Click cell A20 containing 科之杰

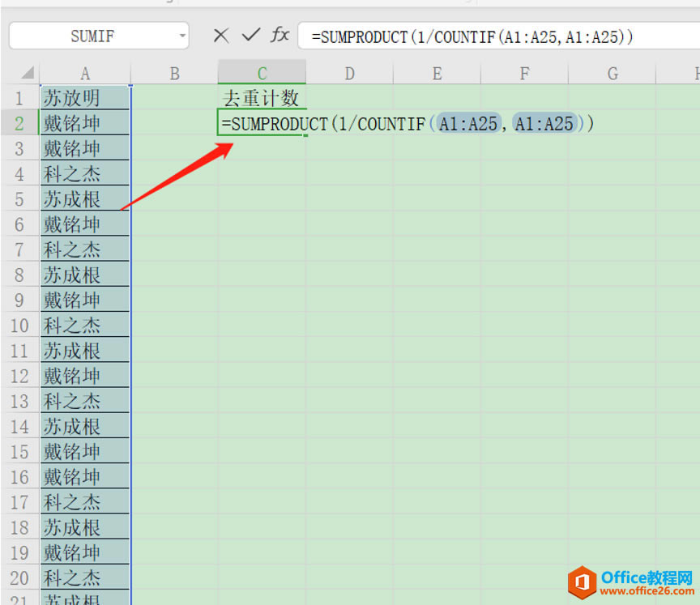(85, 577)
